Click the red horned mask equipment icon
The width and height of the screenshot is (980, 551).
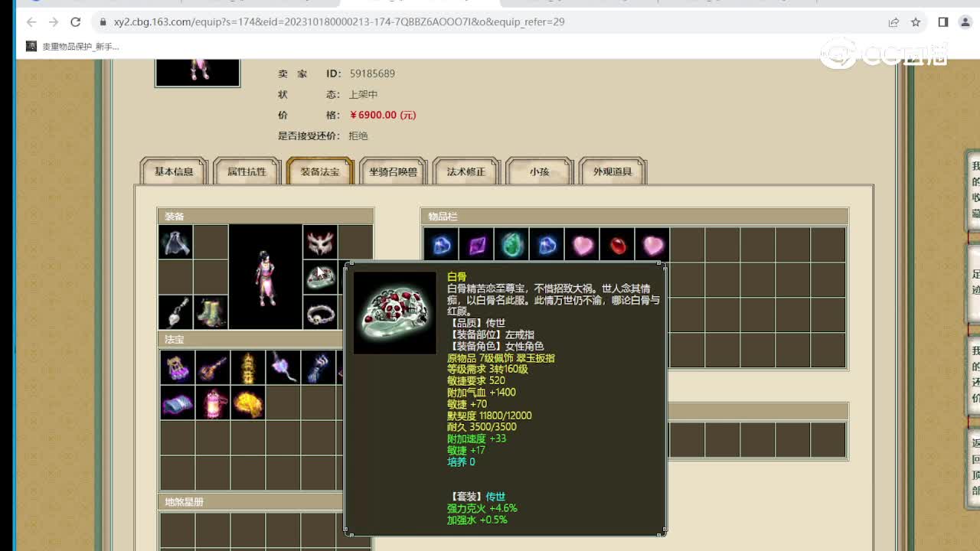(320, 243)
